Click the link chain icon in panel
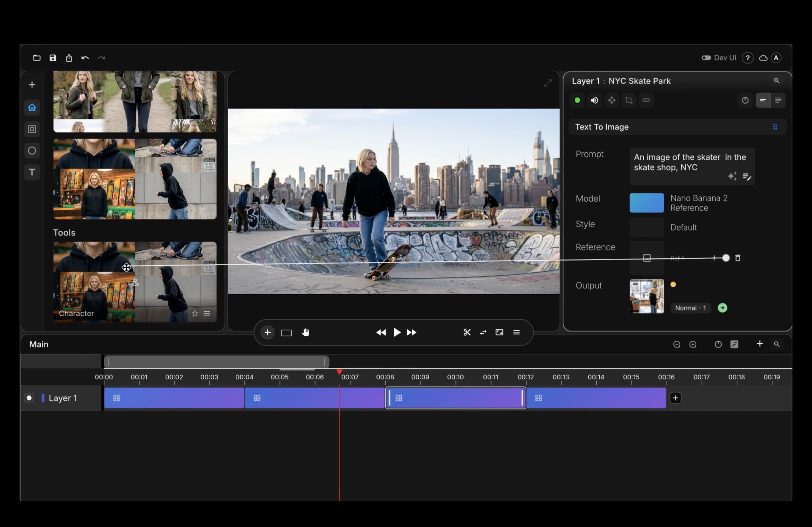This screenshot has height=527, width=812. tap(646, 100)
